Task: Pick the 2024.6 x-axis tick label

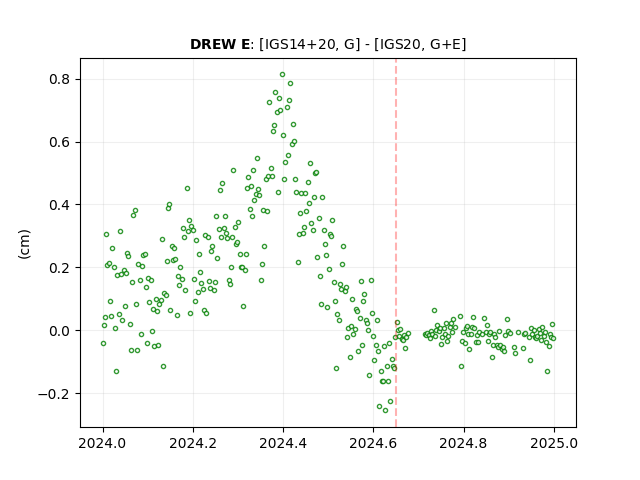Action: point(373,443)
